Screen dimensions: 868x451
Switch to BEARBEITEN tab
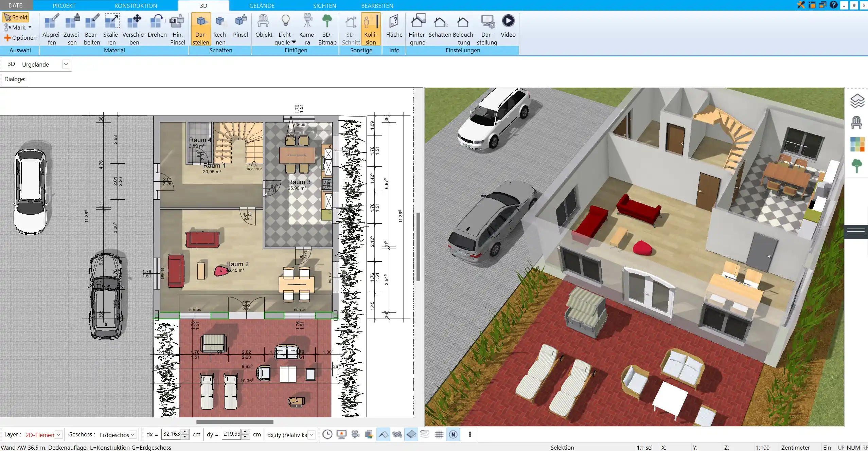tap(377, 5)
